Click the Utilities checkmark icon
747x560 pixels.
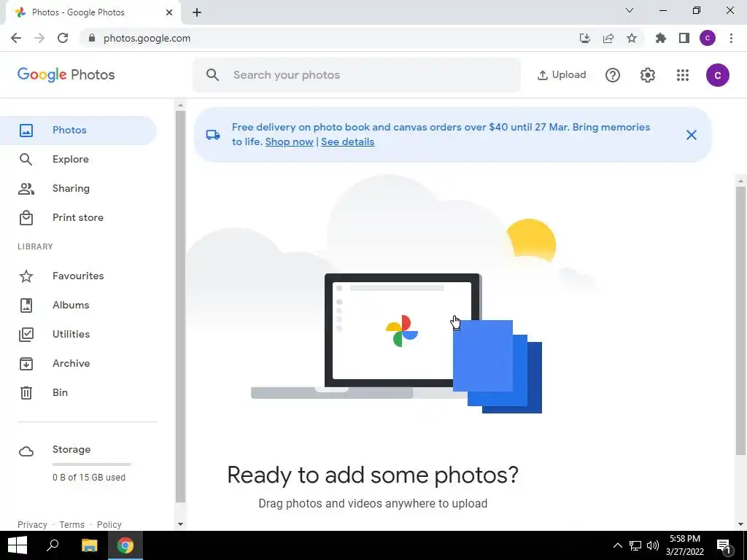coord(26,334)
